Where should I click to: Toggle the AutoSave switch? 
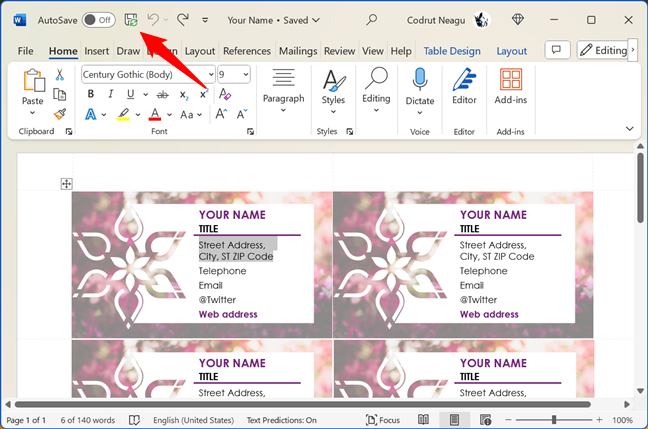(98, 20)
